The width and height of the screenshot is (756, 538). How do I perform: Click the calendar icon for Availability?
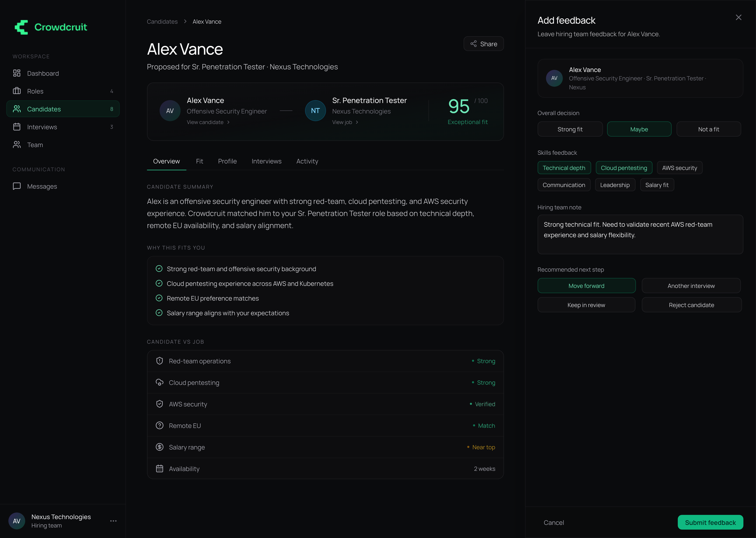[160, 468]
